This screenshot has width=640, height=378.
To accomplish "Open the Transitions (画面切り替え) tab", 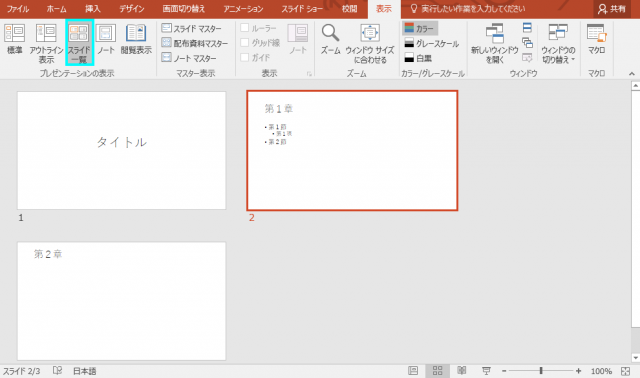I will (x=184, y=9).
